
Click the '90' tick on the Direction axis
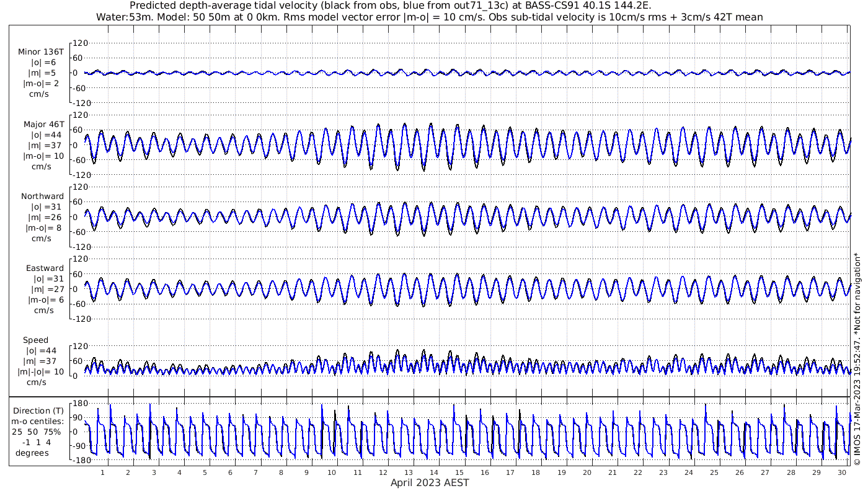pyautogui.click(x=79, y=418)
